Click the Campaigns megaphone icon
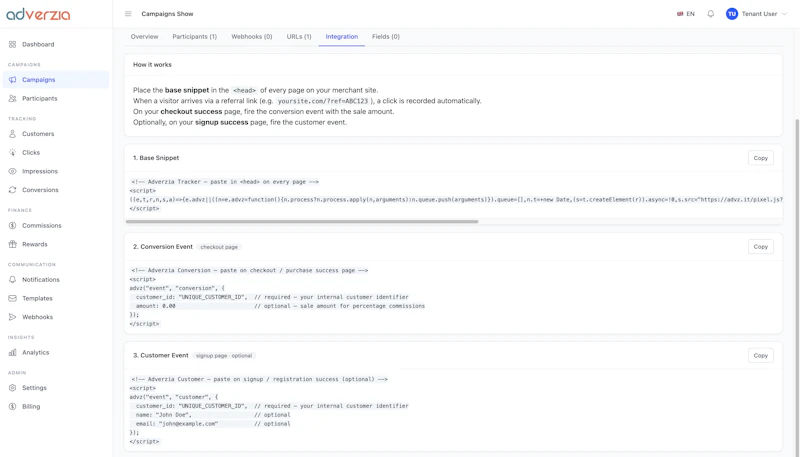Image resolution: width=800 pixels, height=457 pixels. coord(12,80)
